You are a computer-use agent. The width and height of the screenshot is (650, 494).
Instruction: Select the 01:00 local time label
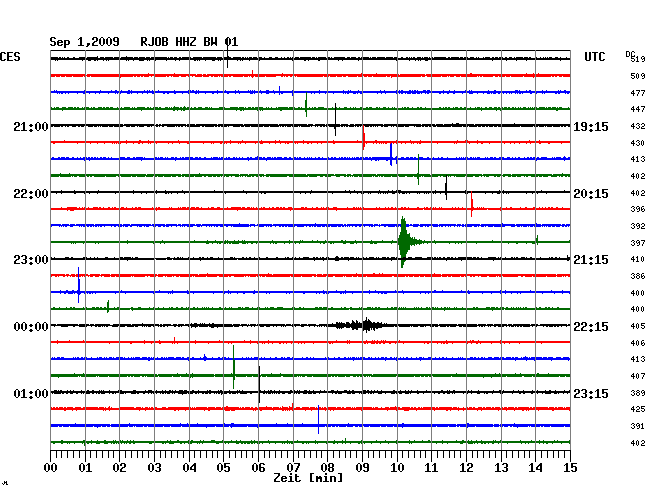(x=31, y=393)
